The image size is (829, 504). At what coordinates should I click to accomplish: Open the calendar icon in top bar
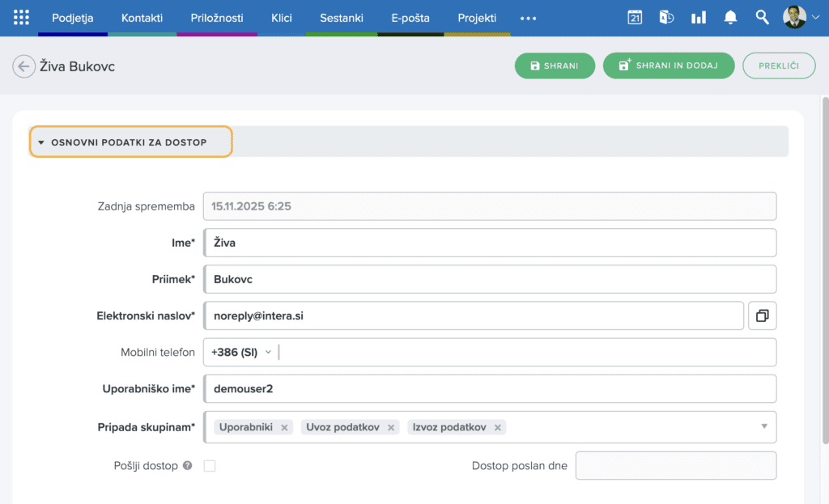click(635, 17)
